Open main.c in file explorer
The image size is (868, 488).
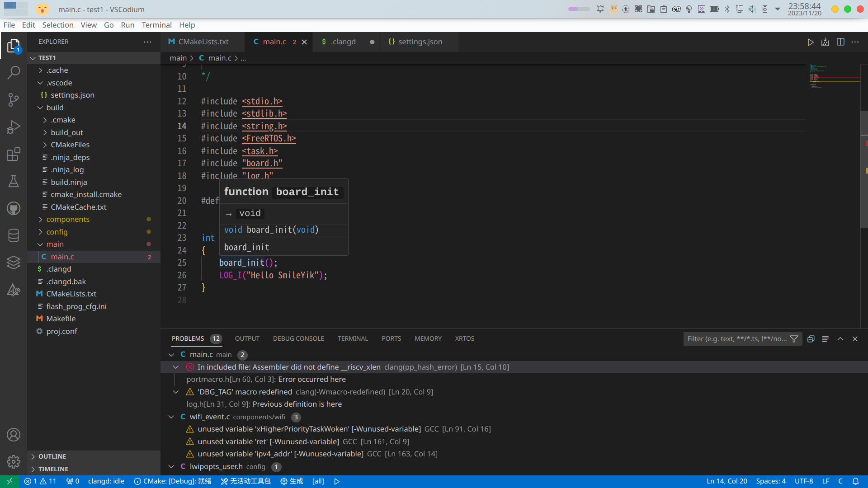point(94,257)
